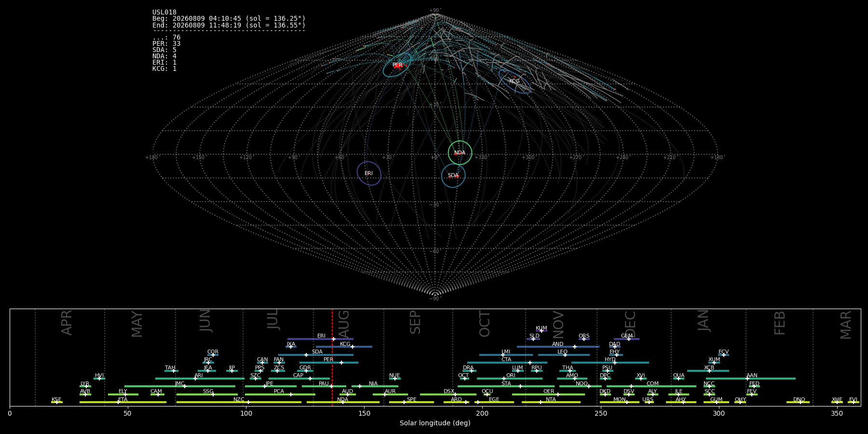Click the AND shower label in the timeline
The image size is (868, 434).
(x=557, y=344)
